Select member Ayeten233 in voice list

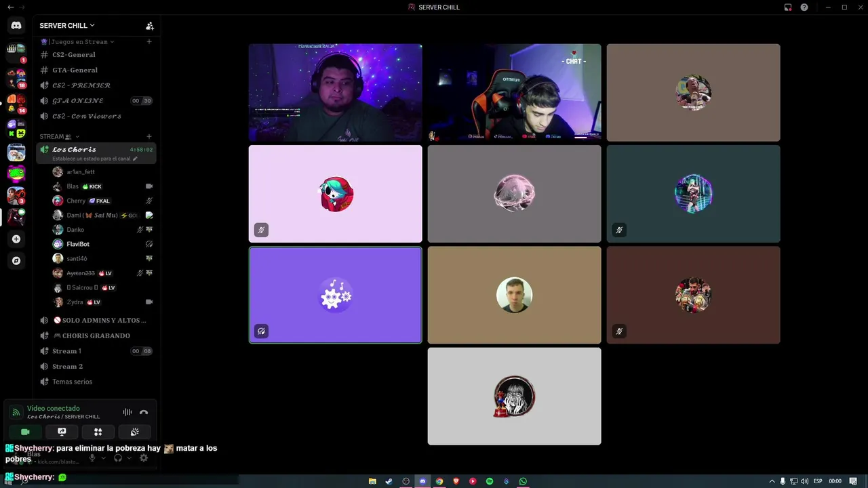pyautogui.click(x=103, y=273)
